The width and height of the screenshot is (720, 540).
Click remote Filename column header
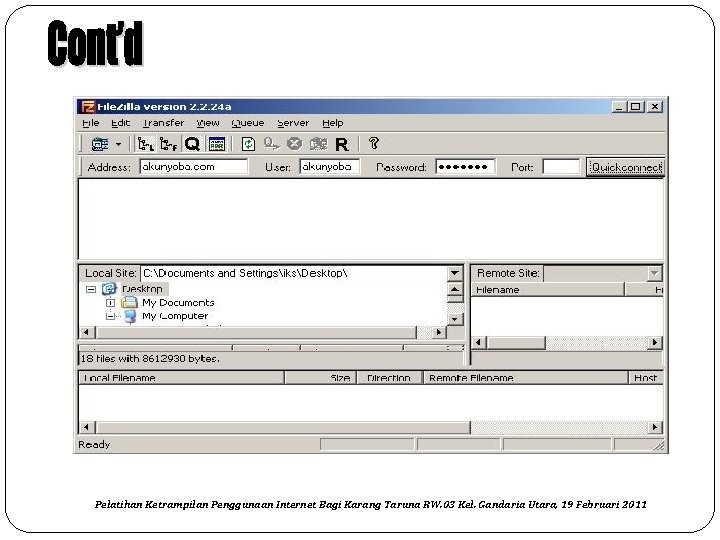tap(548, 290)
